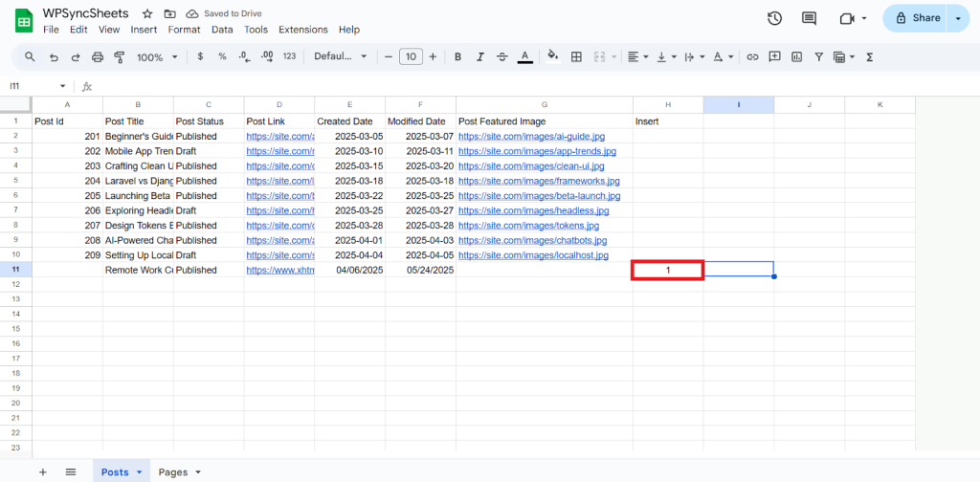Open the Tools menu
The height and width of the screenshot is (482, 980).
click(x=256, y=30)
